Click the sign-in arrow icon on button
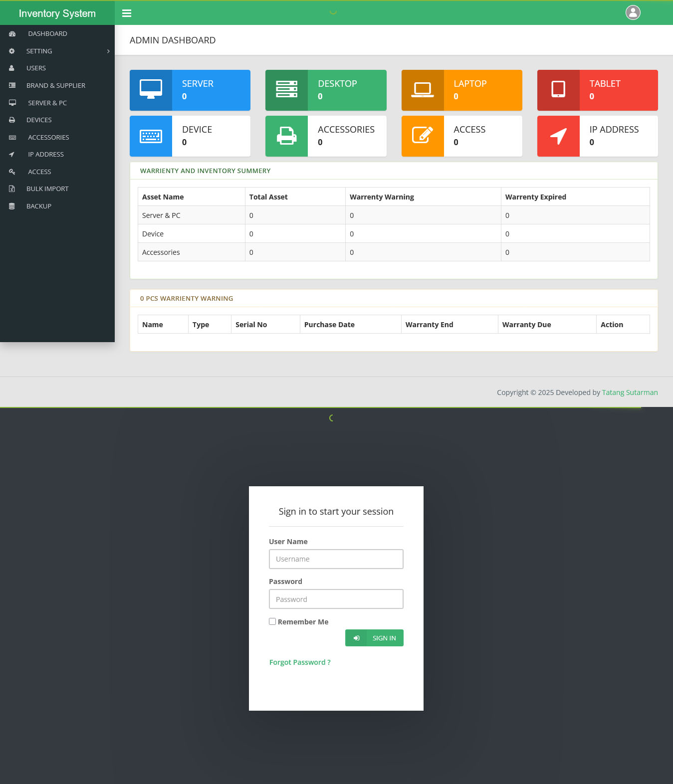This screenshot has height=784, width=673. click(356, 638)
